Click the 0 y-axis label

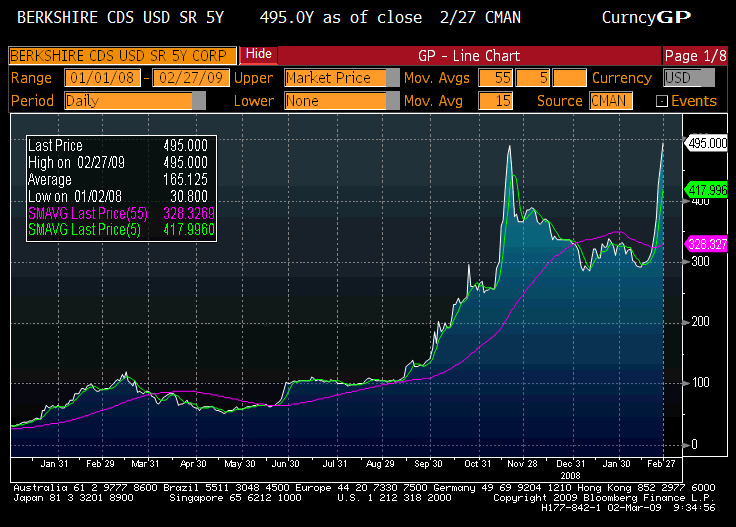[x=695, y=444]
